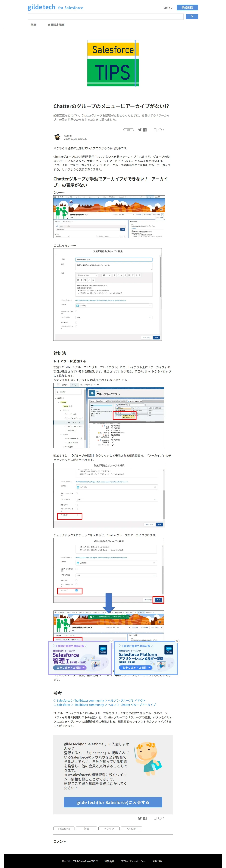Open the アーカイブ checkbox checked screenshot
The height and width of the screenshot is (868, 226).
point(109,570)
